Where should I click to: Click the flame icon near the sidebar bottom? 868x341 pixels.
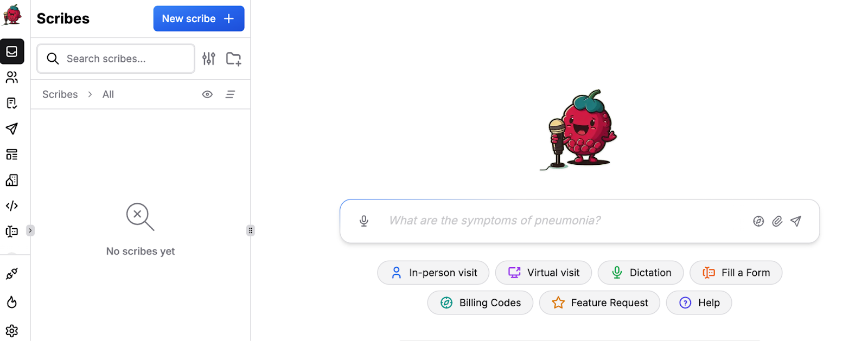pyautogui.click(x=12, y=302)
